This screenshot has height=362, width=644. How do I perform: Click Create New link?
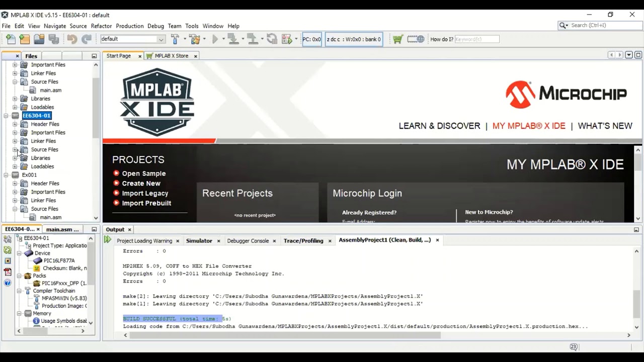click(x=141, y=184)
